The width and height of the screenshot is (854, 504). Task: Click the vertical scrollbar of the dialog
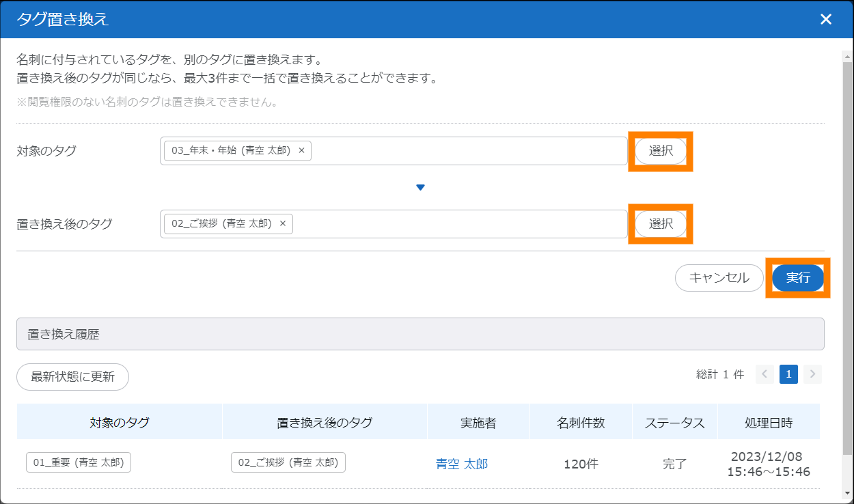tap(847, 253)
